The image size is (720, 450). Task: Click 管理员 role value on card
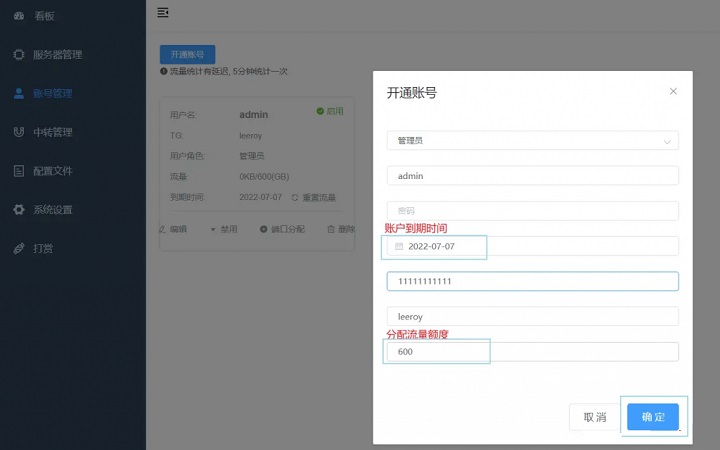(252, 156)
